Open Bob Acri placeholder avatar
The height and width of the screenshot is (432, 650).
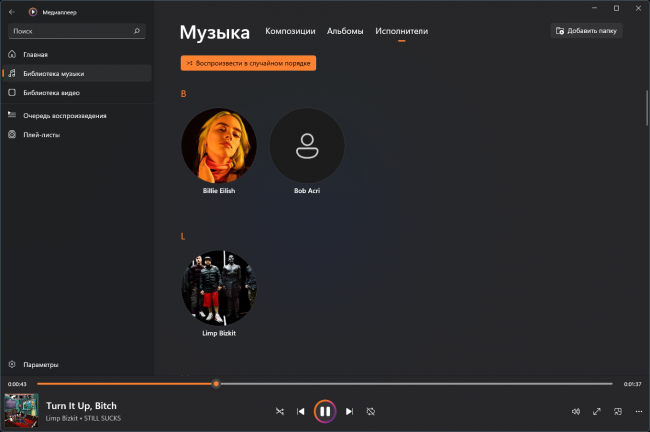click(x=307, y=146)
